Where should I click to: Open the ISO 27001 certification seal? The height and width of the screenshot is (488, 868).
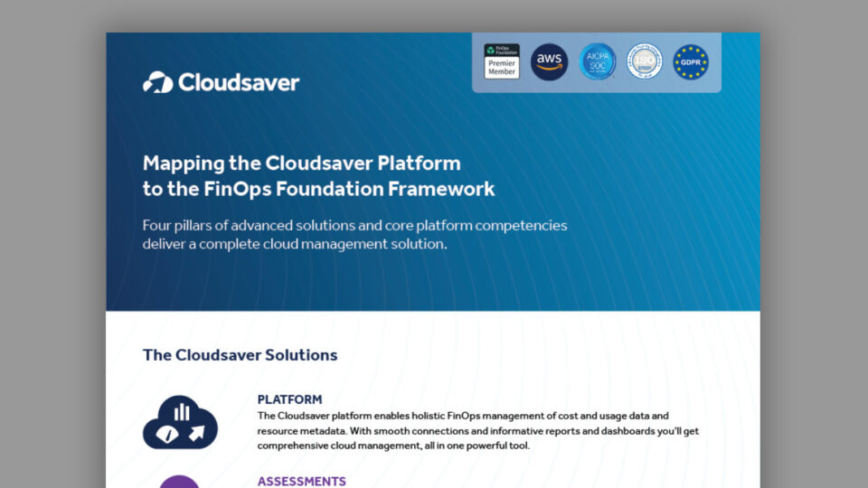coord(645,62)
